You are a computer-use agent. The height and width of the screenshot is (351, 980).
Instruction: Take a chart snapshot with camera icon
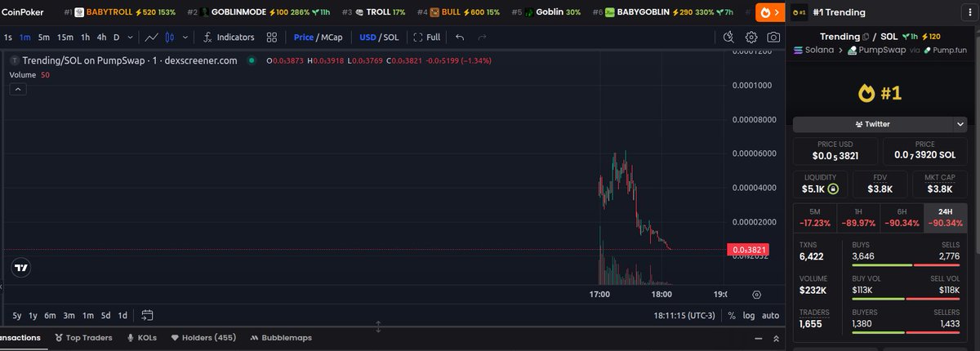click(x=773, y=37)
